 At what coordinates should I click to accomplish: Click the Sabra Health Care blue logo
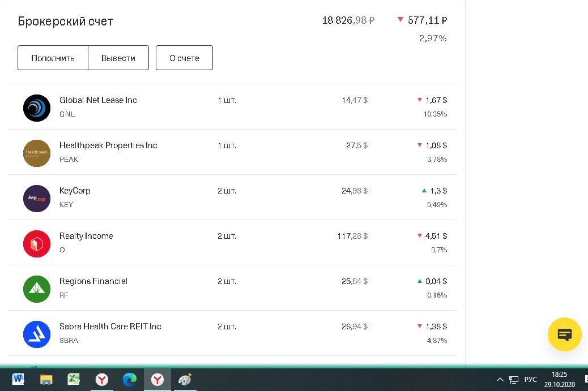coord(37,334)
